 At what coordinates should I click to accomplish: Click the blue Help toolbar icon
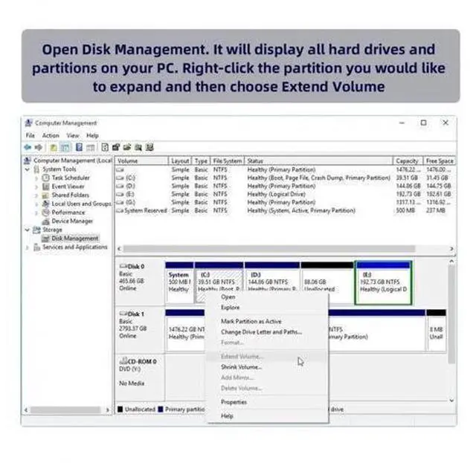click(79, 147)
